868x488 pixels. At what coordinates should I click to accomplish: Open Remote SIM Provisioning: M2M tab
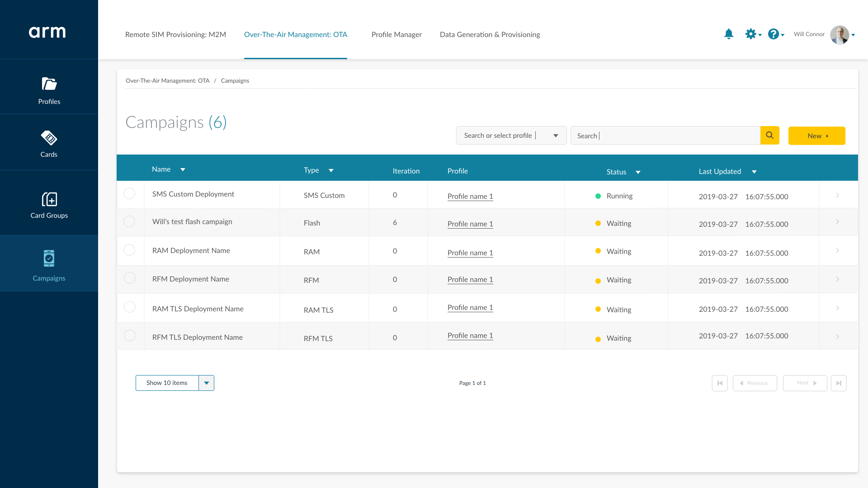point(175,35)
